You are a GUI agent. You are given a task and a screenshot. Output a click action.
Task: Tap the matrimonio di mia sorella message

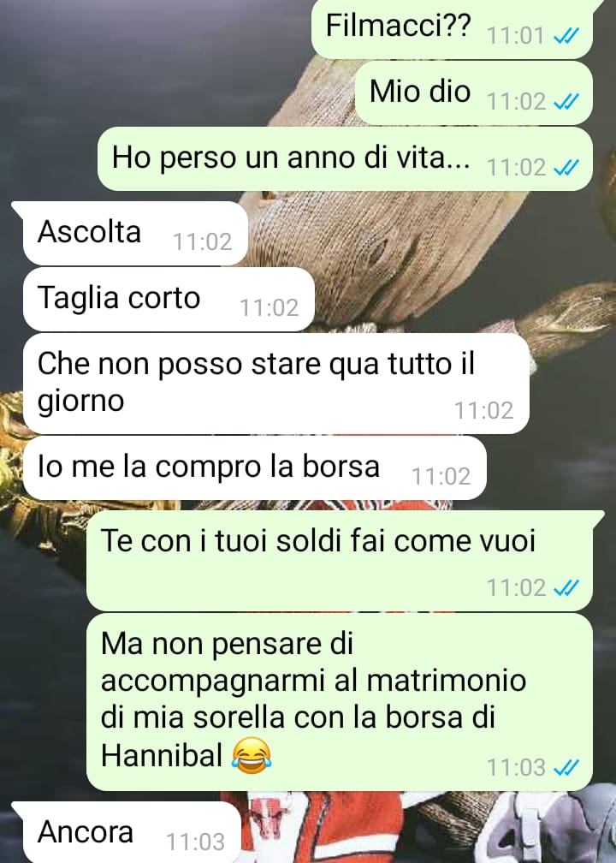(340, 702)
